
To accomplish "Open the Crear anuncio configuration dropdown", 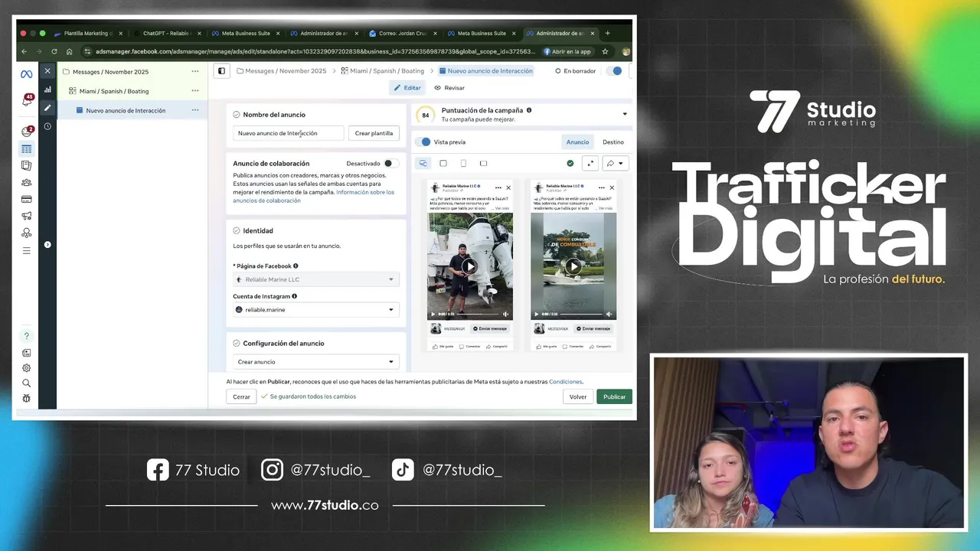I will pyautogui.click(x=315, y=362).
